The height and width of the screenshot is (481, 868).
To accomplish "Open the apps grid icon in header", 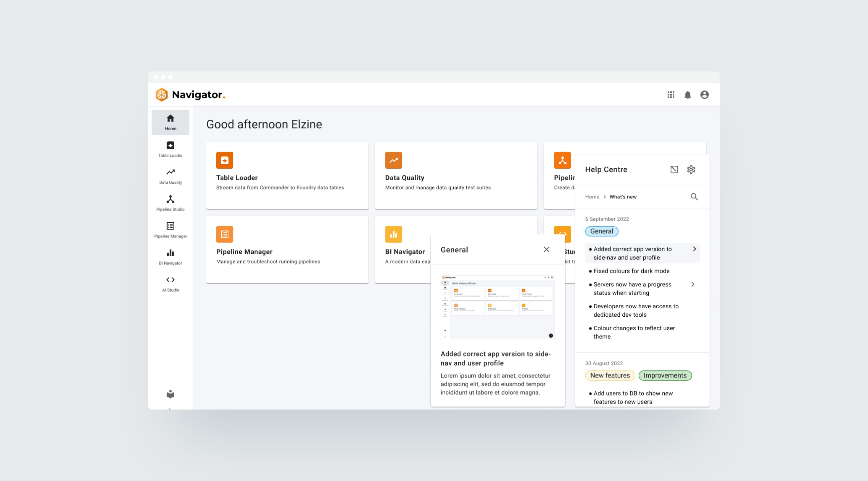I will tap(671, 95).
